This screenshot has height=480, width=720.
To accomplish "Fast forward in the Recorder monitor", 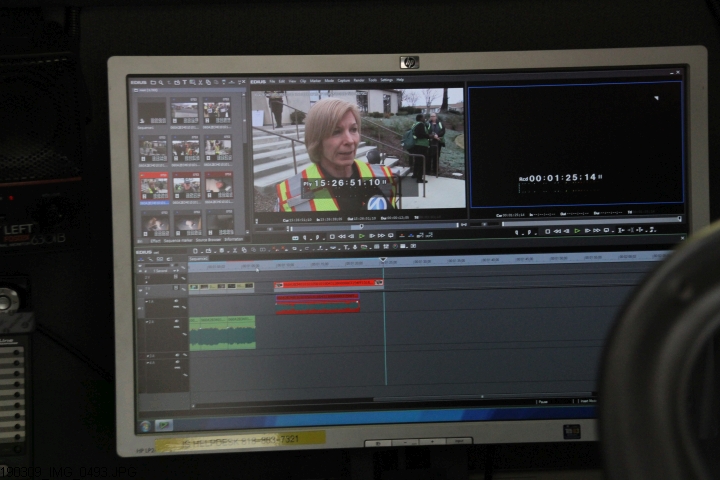I will tap(596, 231).
